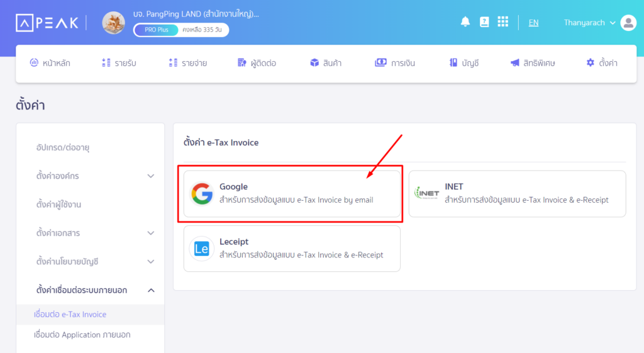Open the ตั้งค่า menu in the navbar
This screenshot has width=644, height=353.
tap(602, 63)
